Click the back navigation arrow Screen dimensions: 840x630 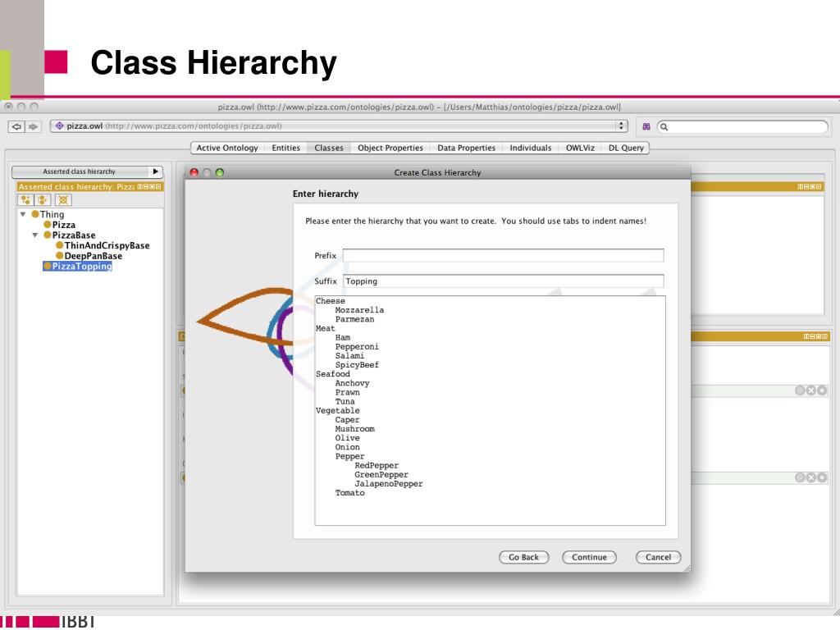(16, 126)
